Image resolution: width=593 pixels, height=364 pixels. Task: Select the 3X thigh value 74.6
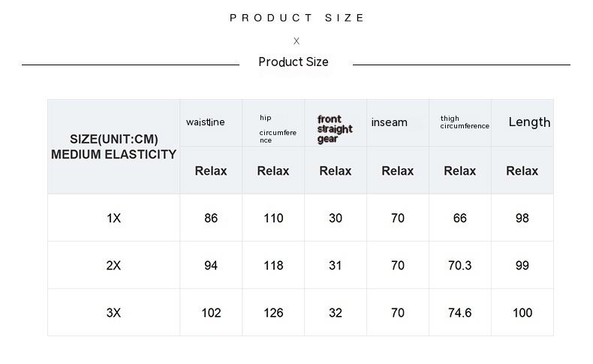(x=459, y=313)
